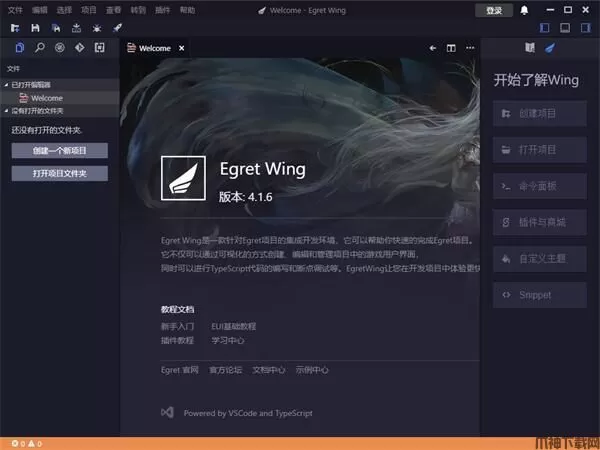Open the editor more actions ellipsis
Screen dimensions: 600x450
(x=470, y=48)
